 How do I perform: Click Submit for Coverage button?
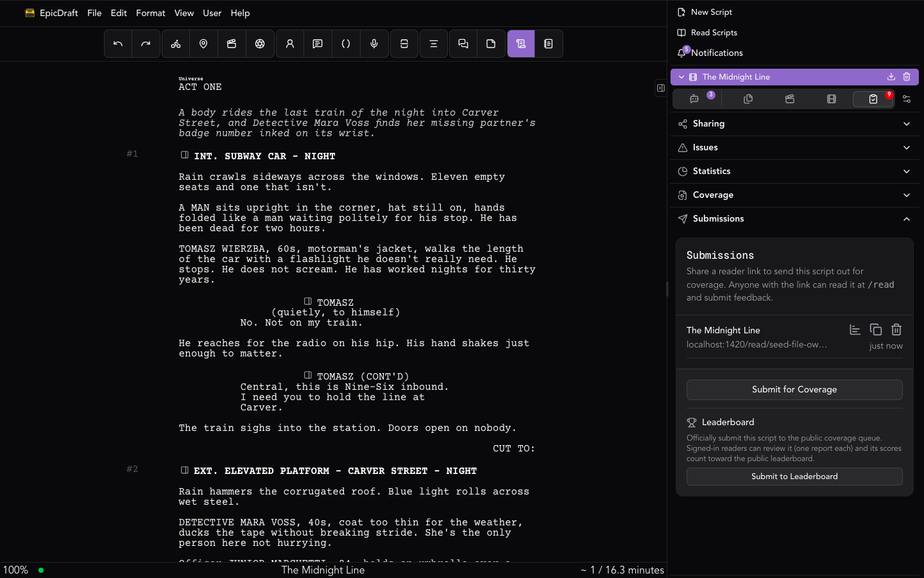(794, 390)
